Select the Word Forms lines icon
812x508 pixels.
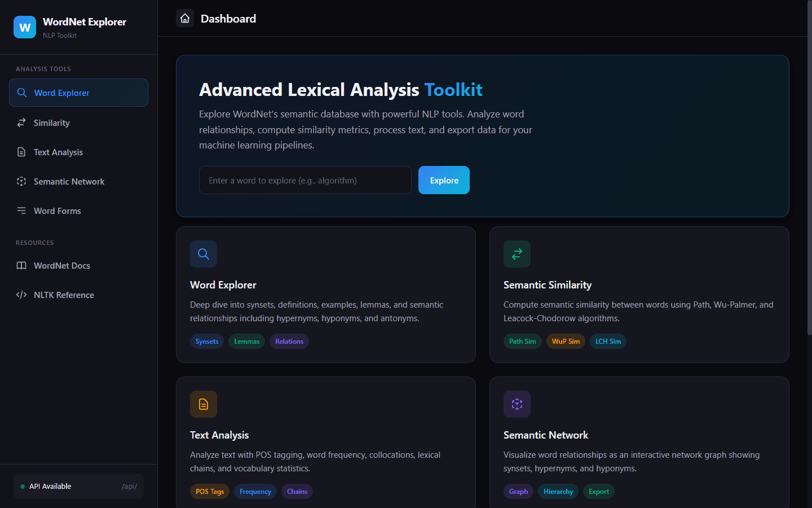21,211
